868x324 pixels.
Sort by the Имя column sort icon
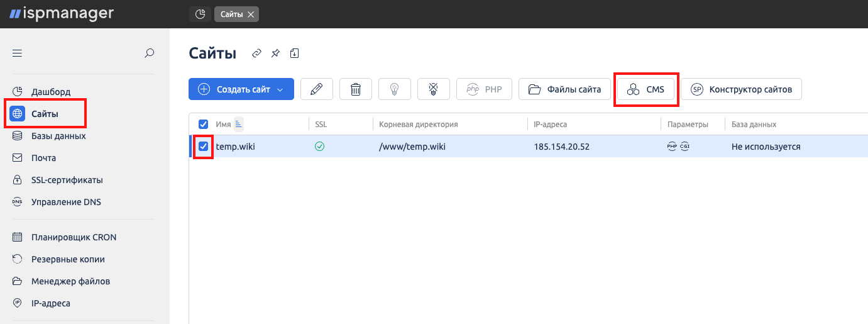238,124
